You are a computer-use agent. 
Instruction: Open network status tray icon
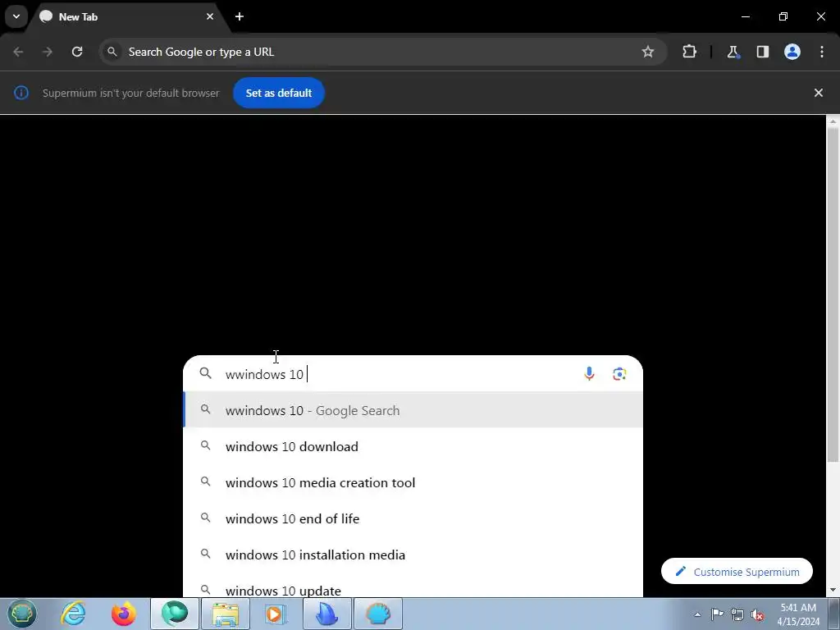click(x=737, y=614)
